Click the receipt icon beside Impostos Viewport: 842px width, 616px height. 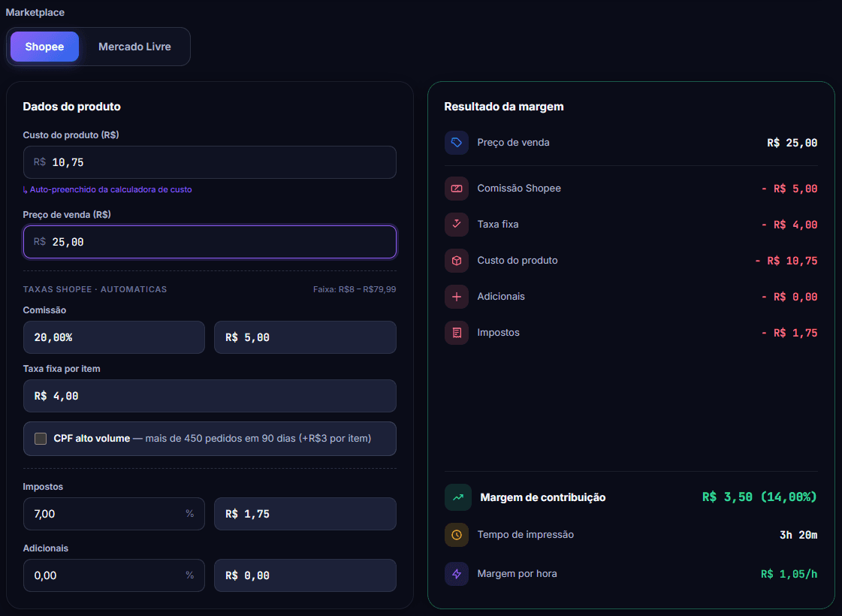click(457, 333)
